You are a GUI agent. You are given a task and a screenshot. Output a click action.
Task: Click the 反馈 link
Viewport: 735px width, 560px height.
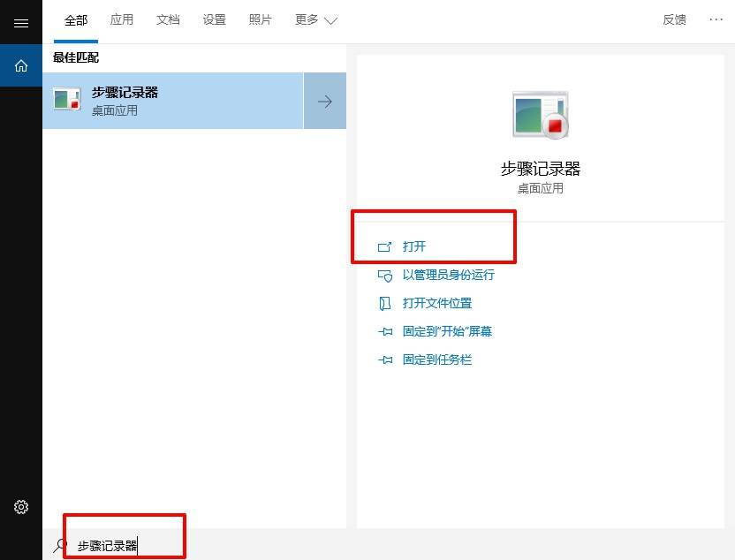(675, 19)
